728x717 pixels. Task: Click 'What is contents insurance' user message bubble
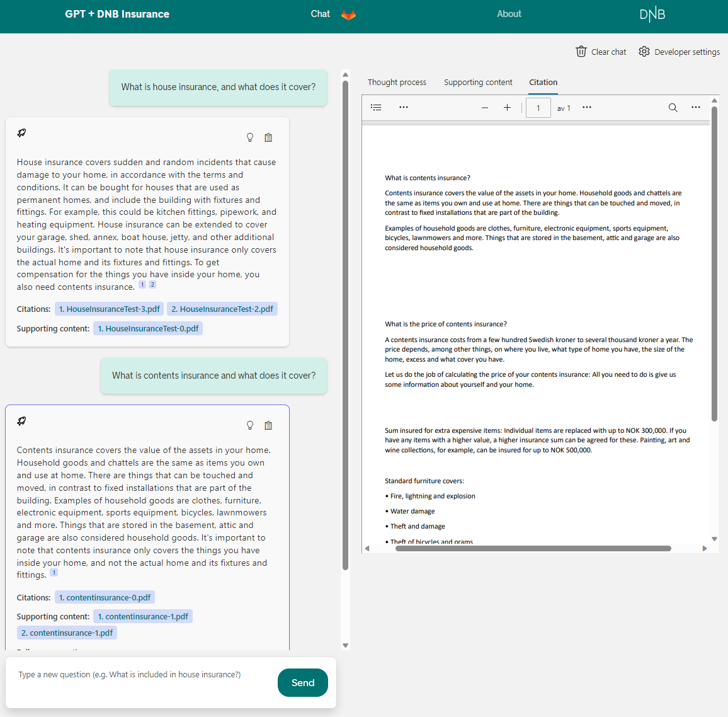[214, 376]
